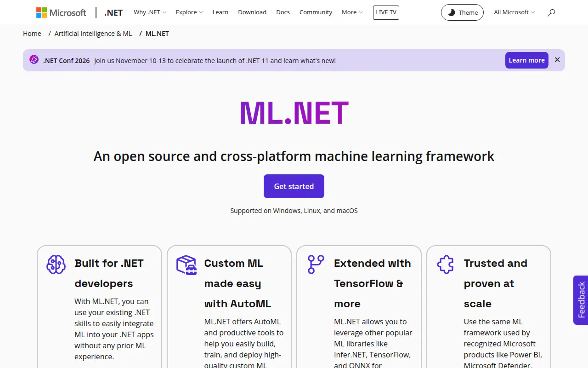This screenshot has width=588, height=368.
Task: Toggle the Theme dark mode button
Action: (x=463, y=12)
